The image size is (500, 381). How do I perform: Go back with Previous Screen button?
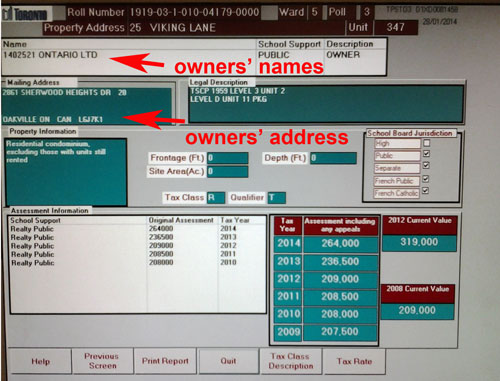click(102, 361)
